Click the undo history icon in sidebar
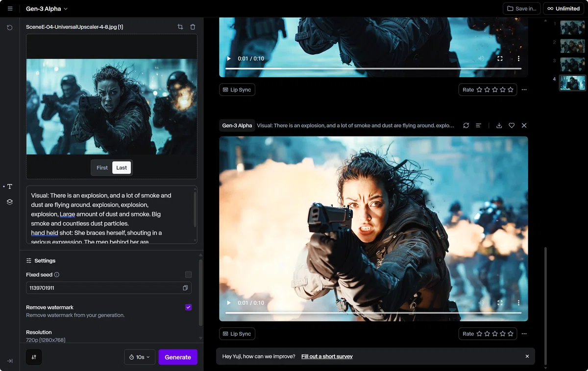This screenshot has height=371, width=588. coord(9,27)
